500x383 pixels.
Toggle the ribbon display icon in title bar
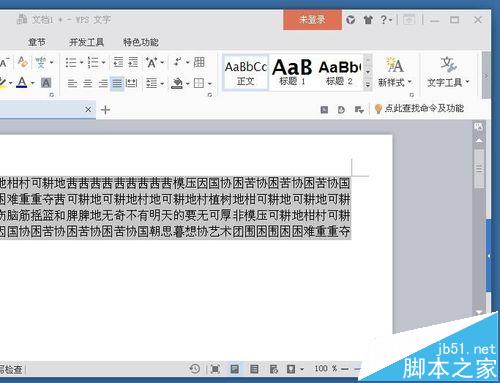[x=409, y=20]
